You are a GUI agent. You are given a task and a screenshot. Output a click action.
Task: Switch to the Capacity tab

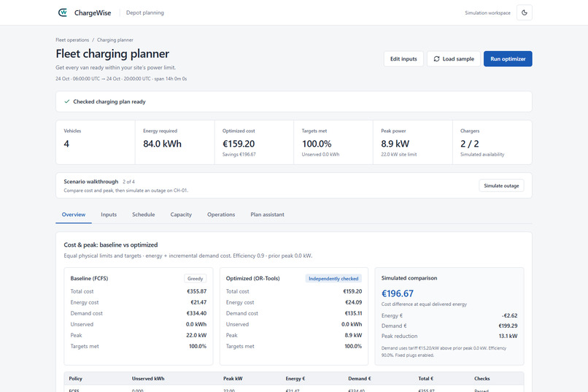click(181, 215)
